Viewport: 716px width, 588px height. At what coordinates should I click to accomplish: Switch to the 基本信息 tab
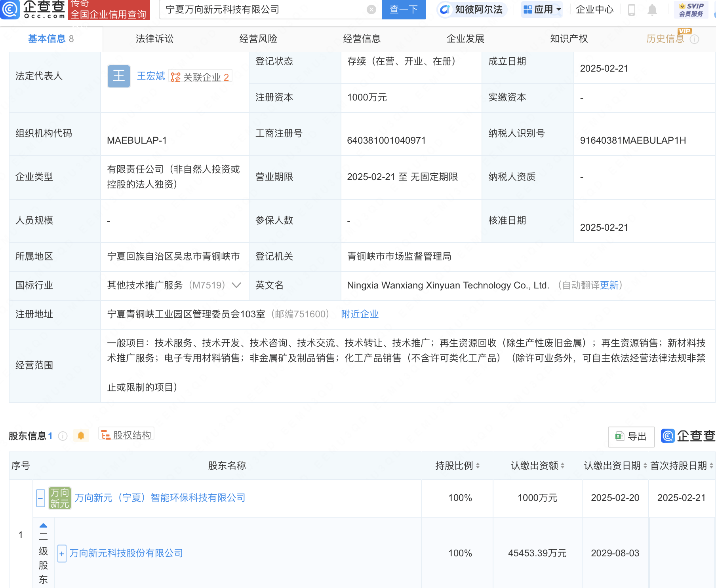pyautogui.click(x=51, y=39)
